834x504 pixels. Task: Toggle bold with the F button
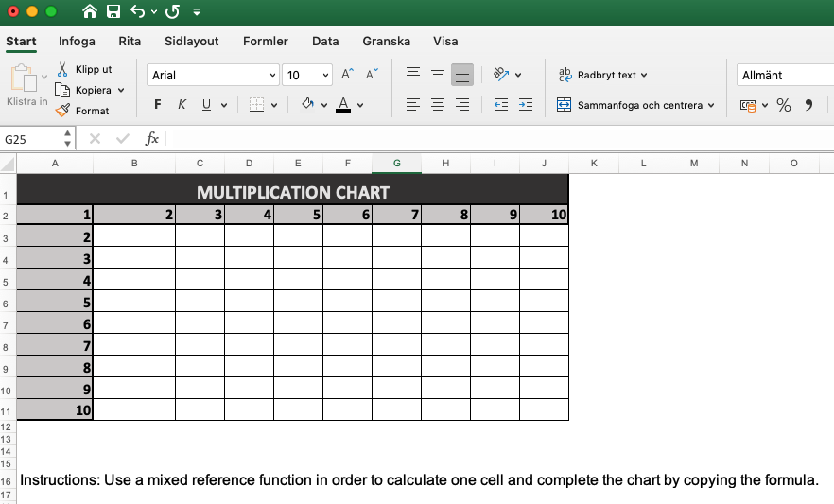[x=157, y=105]
